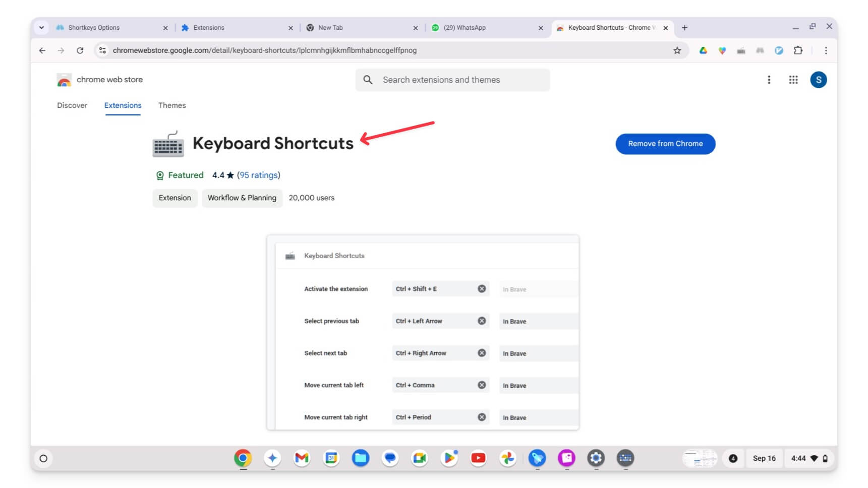The width and height of the screenshot is (868, 488).
Task: Launch Gmail from the shelf
Action: click(302, 458)
